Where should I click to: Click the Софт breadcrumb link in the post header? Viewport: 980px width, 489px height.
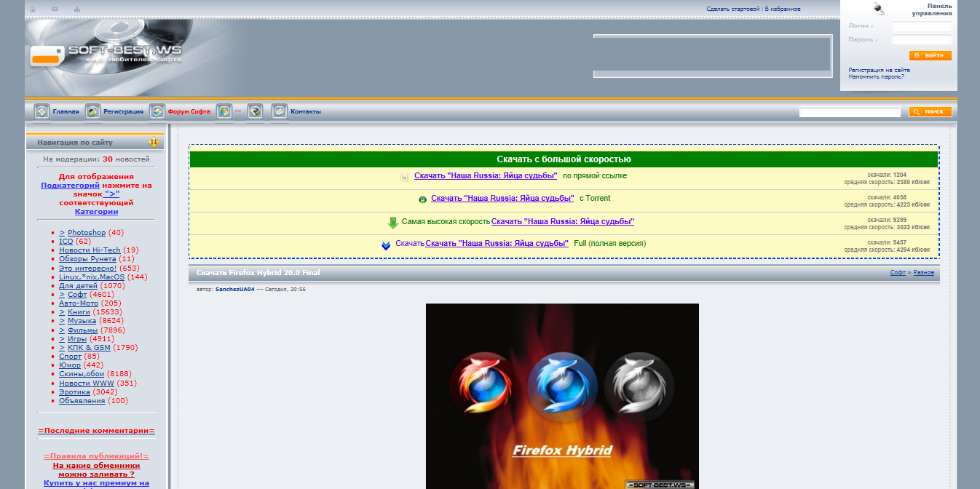pyautogui.click(x=898, y=273)
